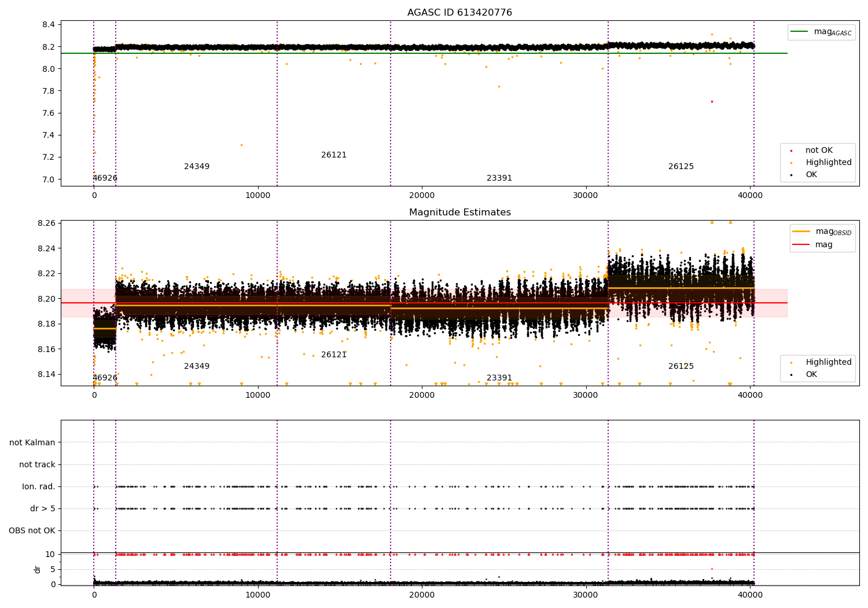Click the 'not track' row label
This screenshot has height=608, width=868.
pos(37,465)
